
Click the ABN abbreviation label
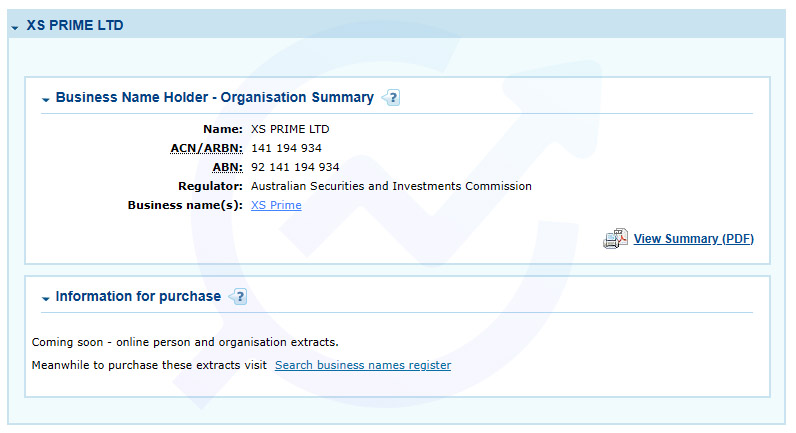pyautogui.click(x=227, y=167)
